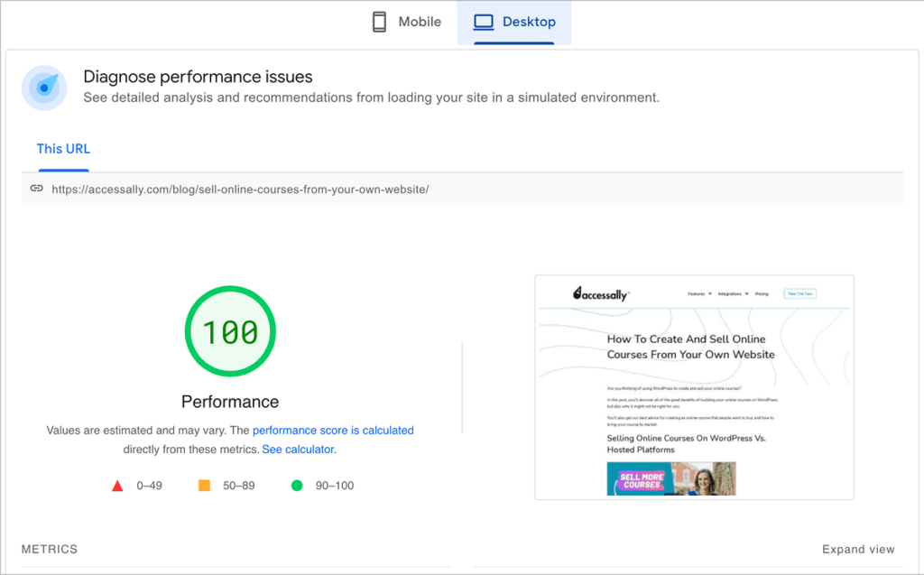Select the green dot 90–100 legend marker

pyautogui.click(x=295, y=485)
